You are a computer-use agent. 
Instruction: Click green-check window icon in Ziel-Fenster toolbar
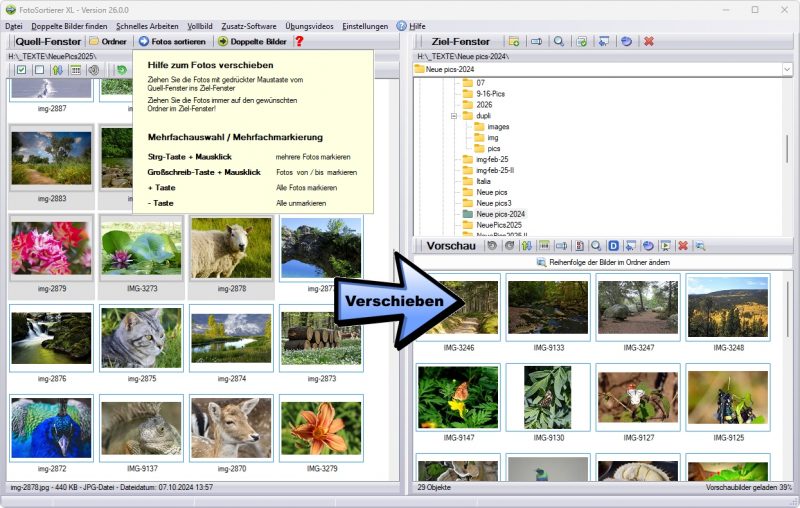pyautogui.click(x=582, y=41)
